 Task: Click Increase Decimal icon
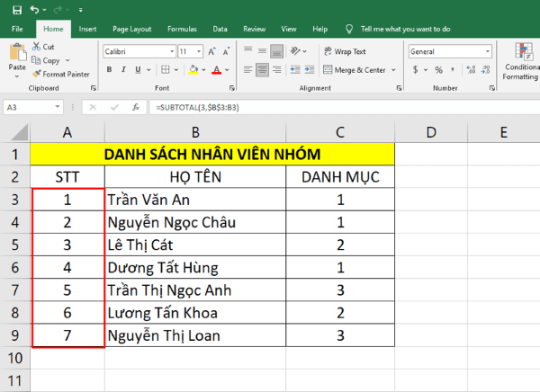471,70
